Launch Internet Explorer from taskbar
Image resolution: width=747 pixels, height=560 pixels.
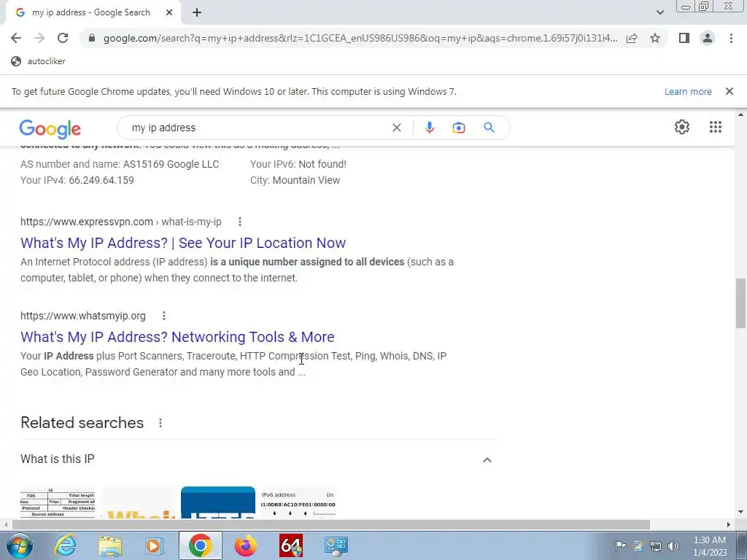tap(65, 545)
